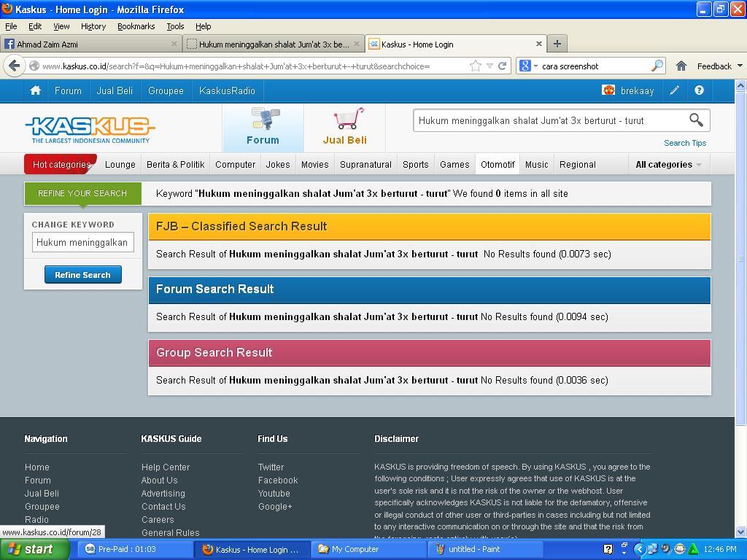Open KaskusRadio in the blue navbar
This screenshot has height=560, width=747.
point(228,90)
